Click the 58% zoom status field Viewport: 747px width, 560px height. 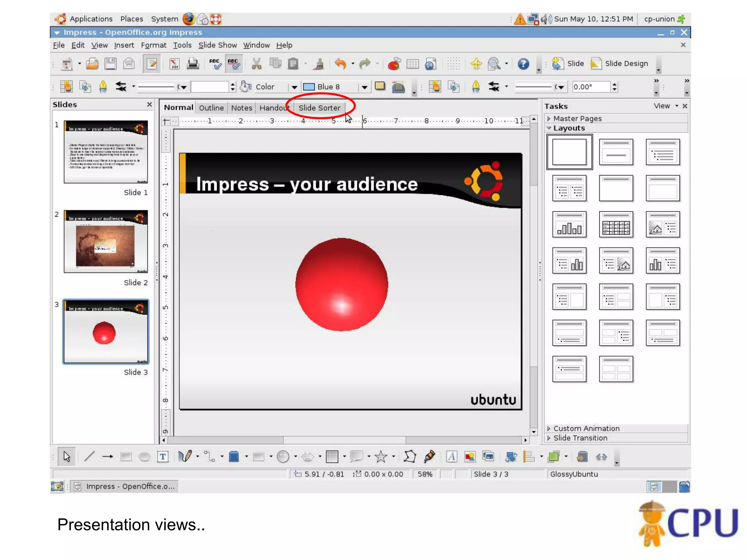coord(425,474)
